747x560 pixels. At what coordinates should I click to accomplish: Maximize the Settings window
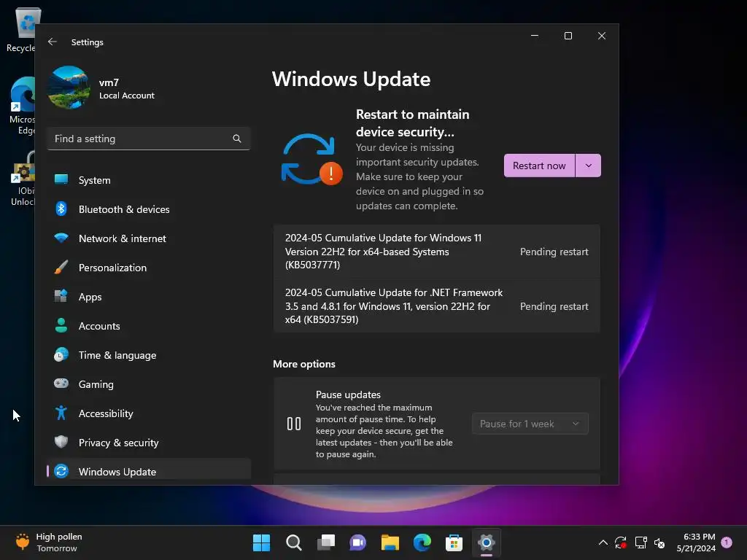(568, 36)
